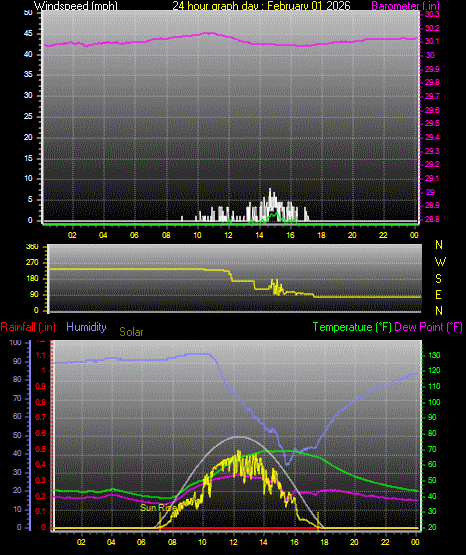
Task: Click the Temperature (°F) legend label
Action: [352, 327]
